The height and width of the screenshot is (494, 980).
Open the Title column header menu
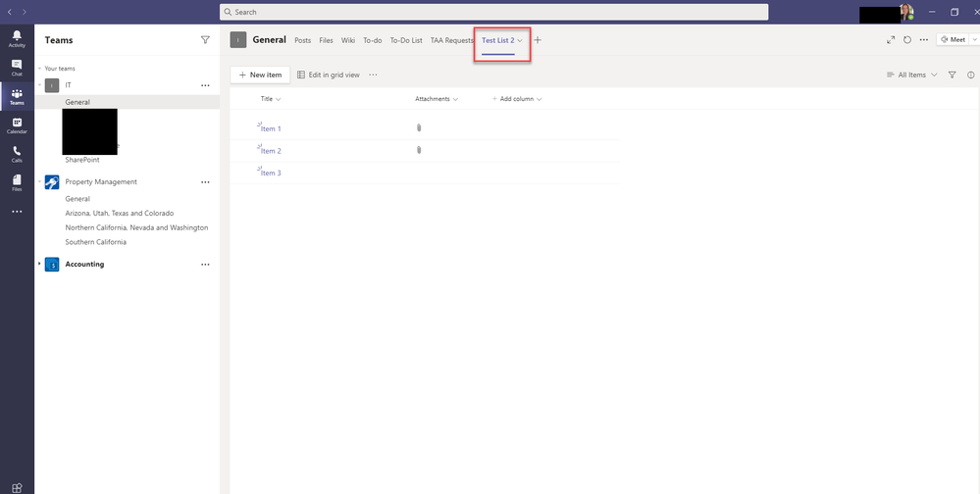pos(271,99)
